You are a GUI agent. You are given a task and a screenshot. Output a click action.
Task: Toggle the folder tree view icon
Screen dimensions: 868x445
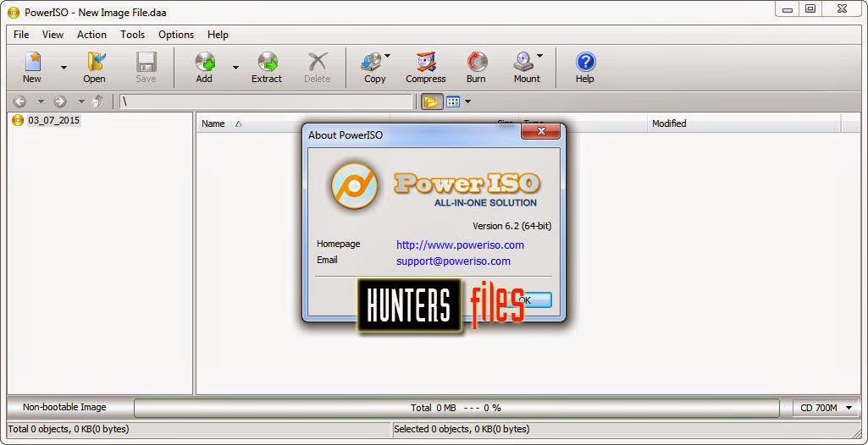(x=431, y=102)
